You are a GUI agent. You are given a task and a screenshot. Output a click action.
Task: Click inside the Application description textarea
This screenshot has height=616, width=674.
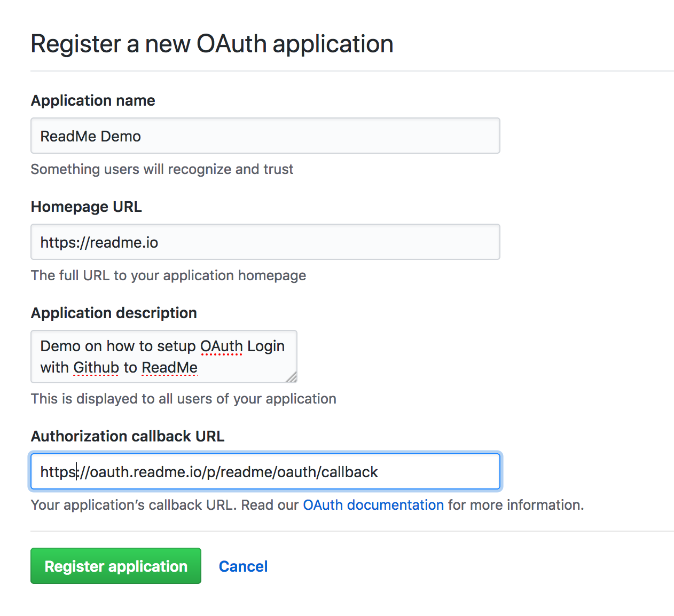pos(163,357)
